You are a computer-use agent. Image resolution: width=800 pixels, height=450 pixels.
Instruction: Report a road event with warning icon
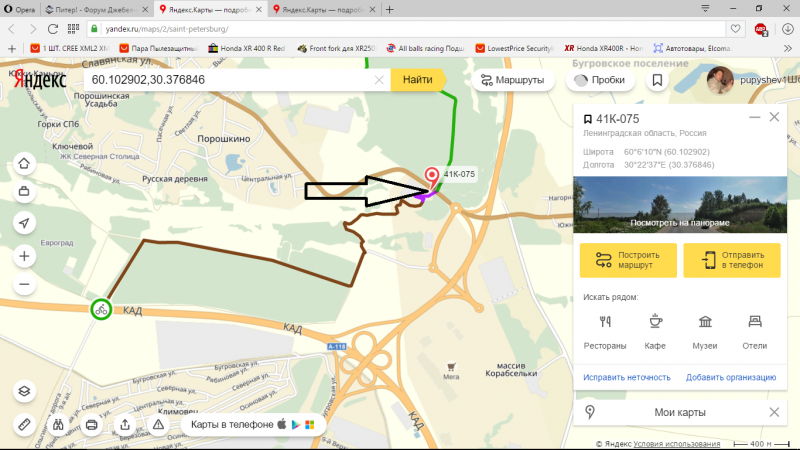click(x=158, y=424)
